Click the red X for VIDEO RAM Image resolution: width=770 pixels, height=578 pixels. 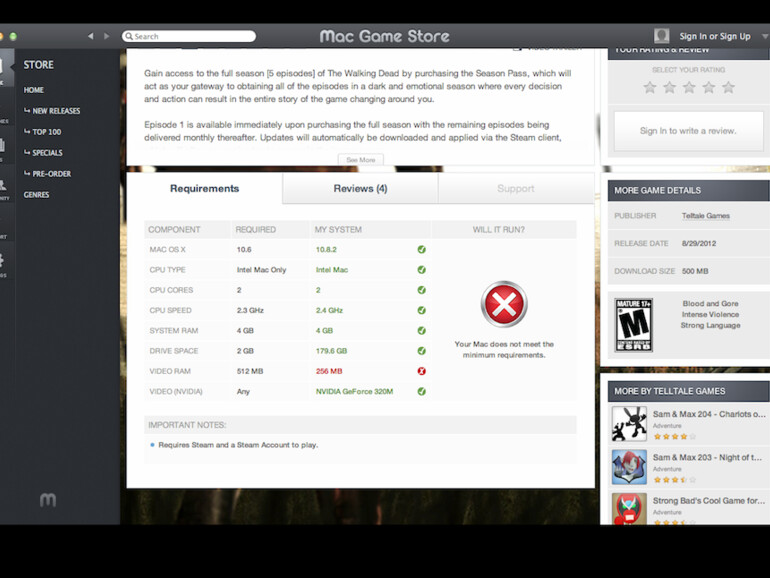pos(421,371)
